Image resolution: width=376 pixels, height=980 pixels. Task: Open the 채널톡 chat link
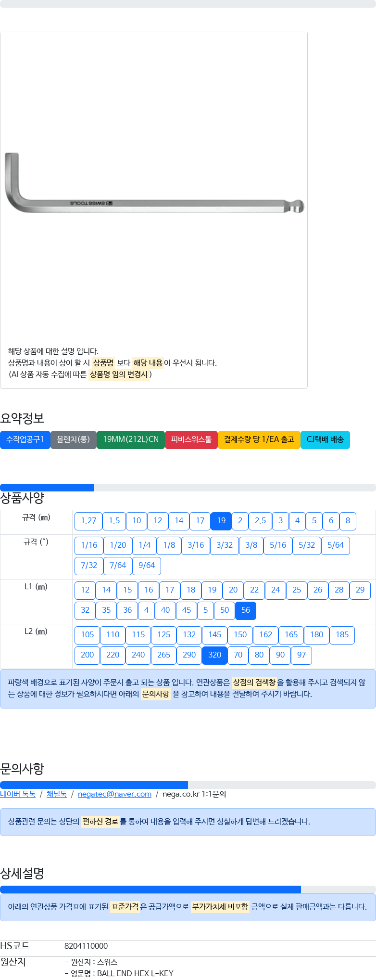pos(57,794)
